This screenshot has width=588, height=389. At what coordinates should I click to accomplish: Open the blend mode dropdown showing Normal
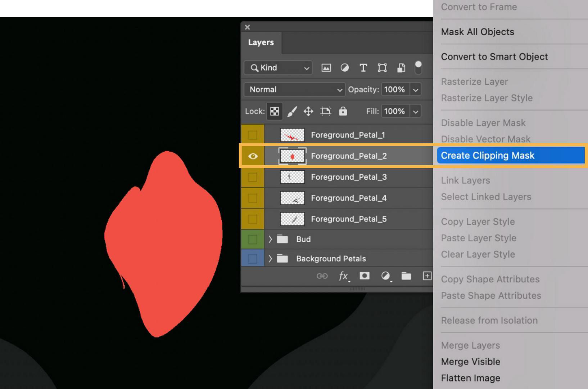click(294, 89)
